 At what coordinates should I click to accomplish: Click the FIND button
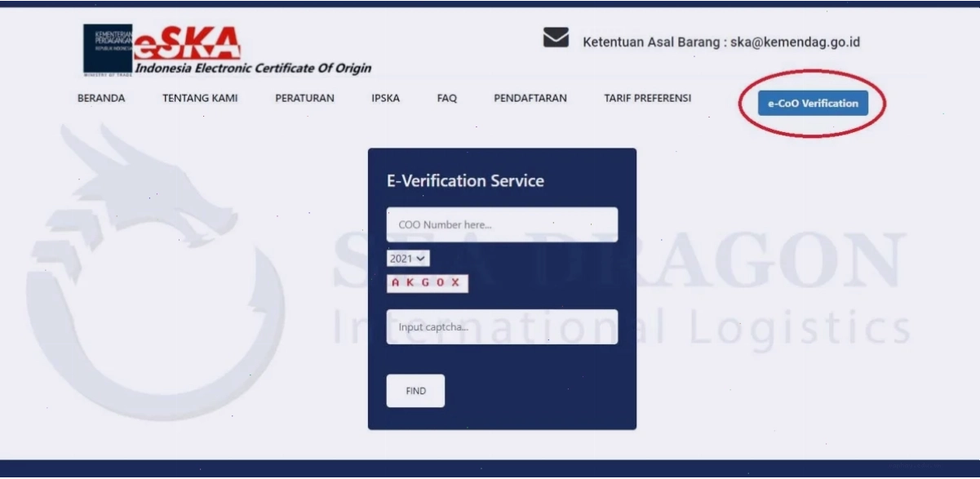(415, 391)
